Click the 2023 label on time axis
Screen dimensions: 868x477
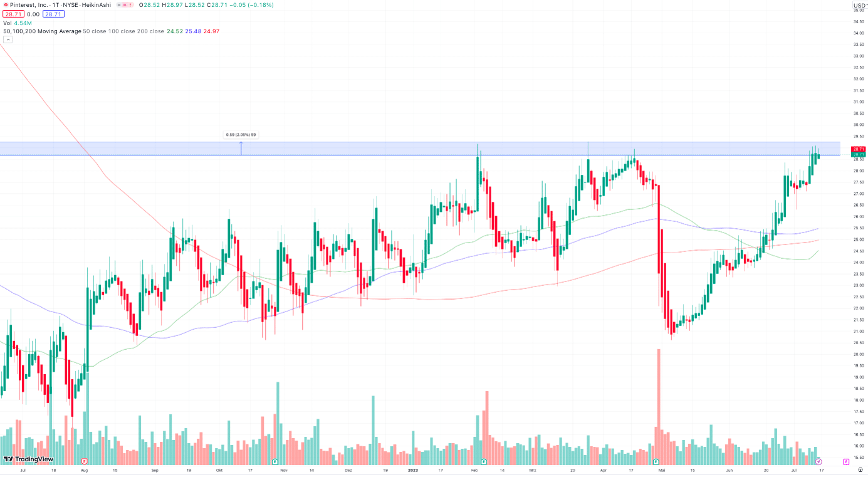tap(412, 469)
